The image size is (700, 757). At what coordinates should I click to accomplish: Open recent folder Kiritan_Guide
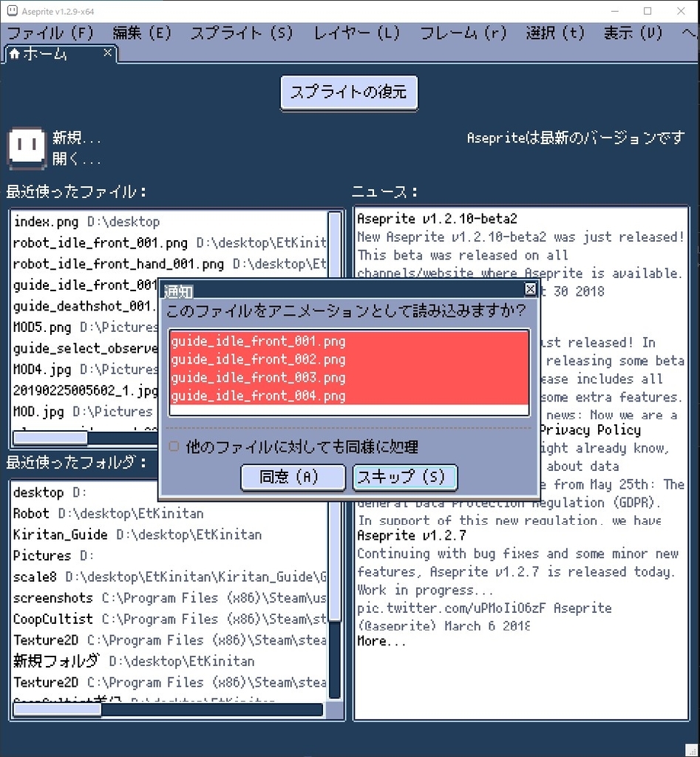(x=169, y=535)
